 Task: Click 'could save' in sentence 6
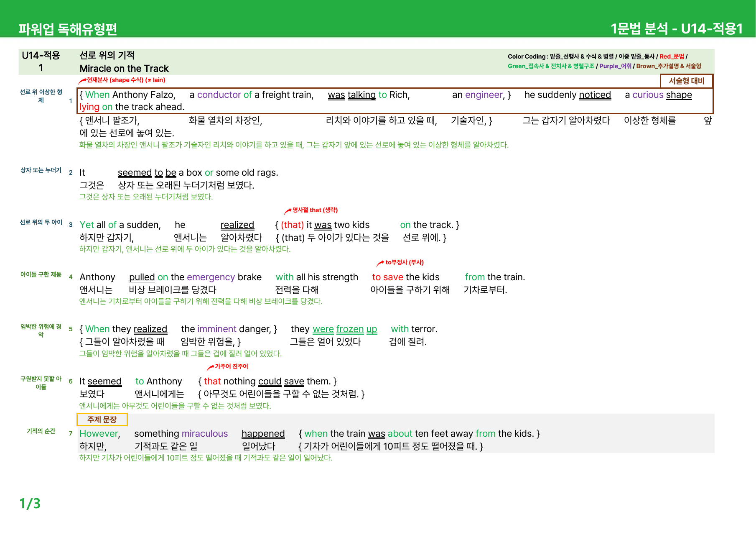tap(281, 381)
